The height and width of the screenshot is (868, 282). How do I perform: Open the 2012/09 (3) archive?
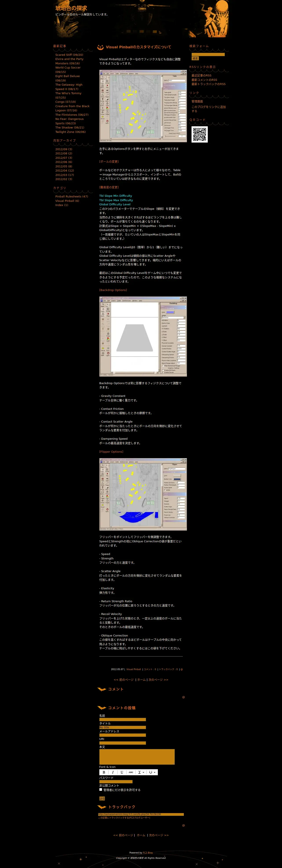pyautogui.click(x=64, y=149)
